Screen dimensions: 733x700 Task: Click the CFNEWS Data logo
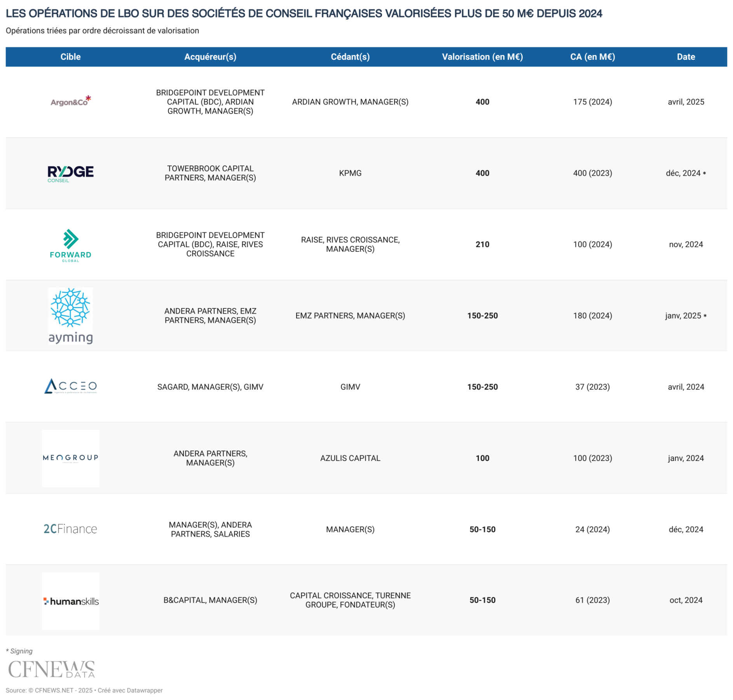[x=51, y=669]
